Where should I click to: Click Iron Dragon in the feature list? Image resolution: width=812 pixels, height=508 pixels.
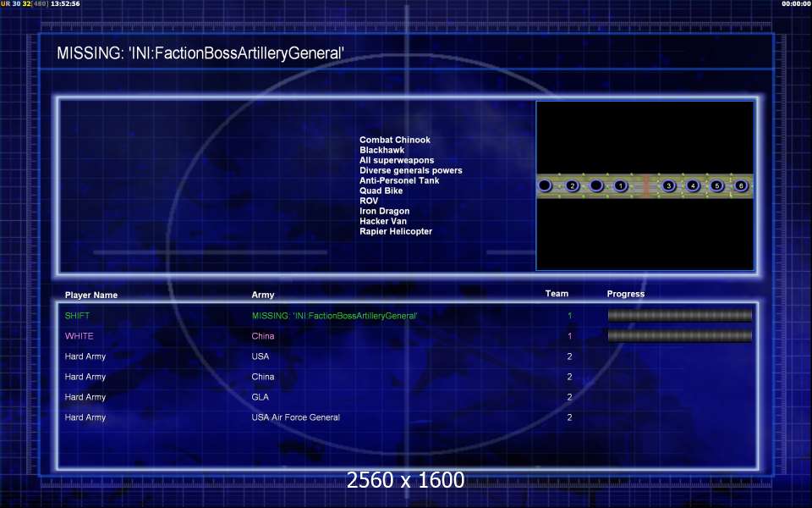coord(385,211)
